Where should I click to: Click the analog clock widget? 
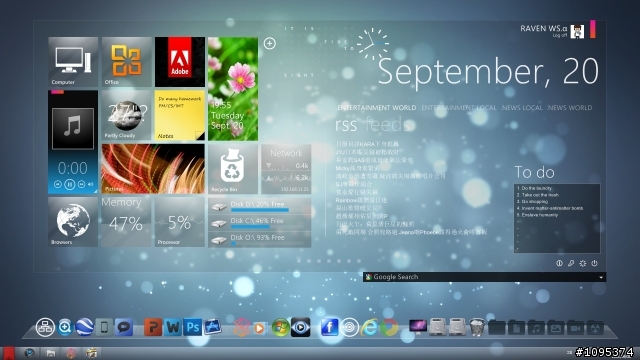click(x=372, y=43)
